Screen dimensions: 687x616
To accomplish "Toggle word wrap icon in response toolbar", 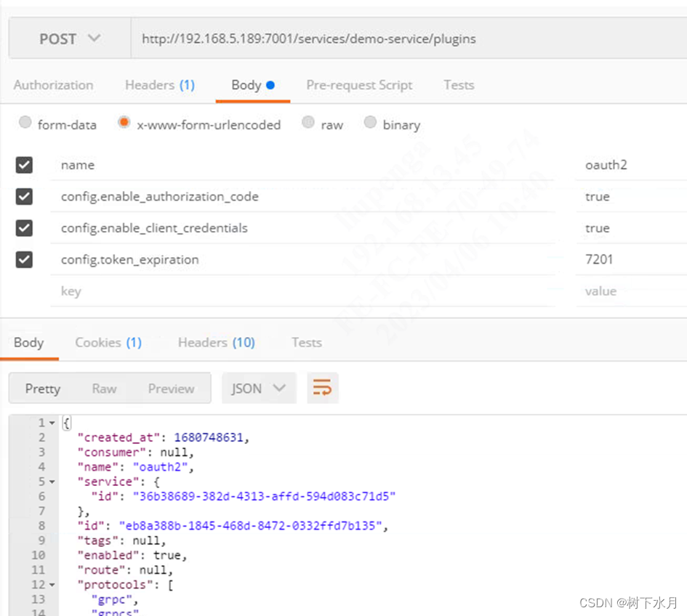I will pyautogui.click(x=323, y=388).
